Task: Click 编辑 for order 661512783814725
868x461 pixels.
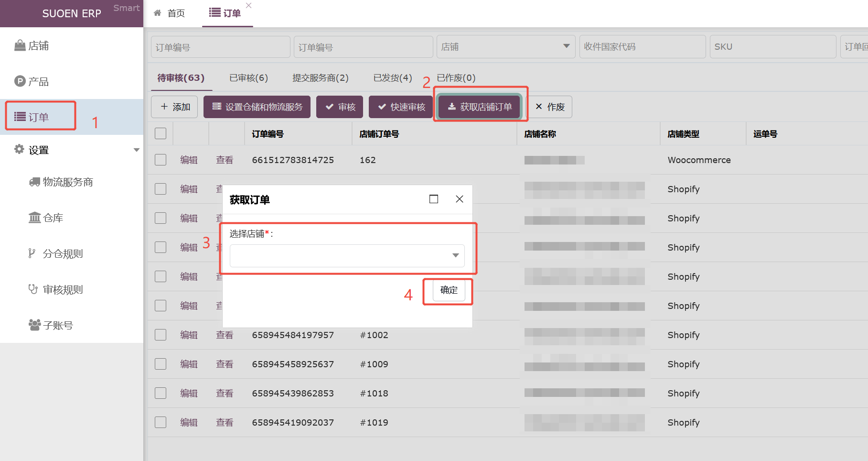Action: pyautogui.click(x=189, y=160)
